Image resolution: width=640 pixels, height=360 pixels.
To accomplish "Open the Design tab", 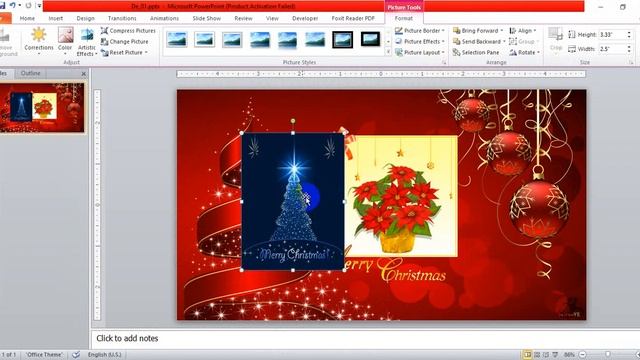I will coord(85,18).
